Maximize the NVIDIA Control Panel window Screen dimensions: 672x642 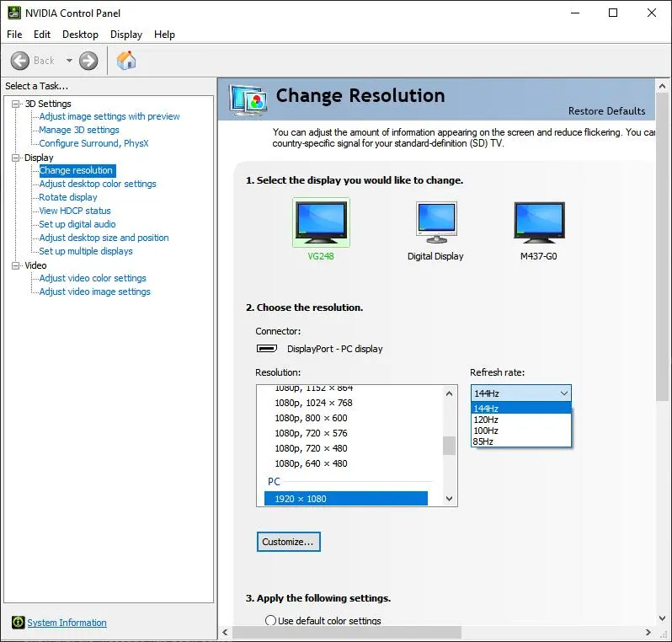click(613, 13)
